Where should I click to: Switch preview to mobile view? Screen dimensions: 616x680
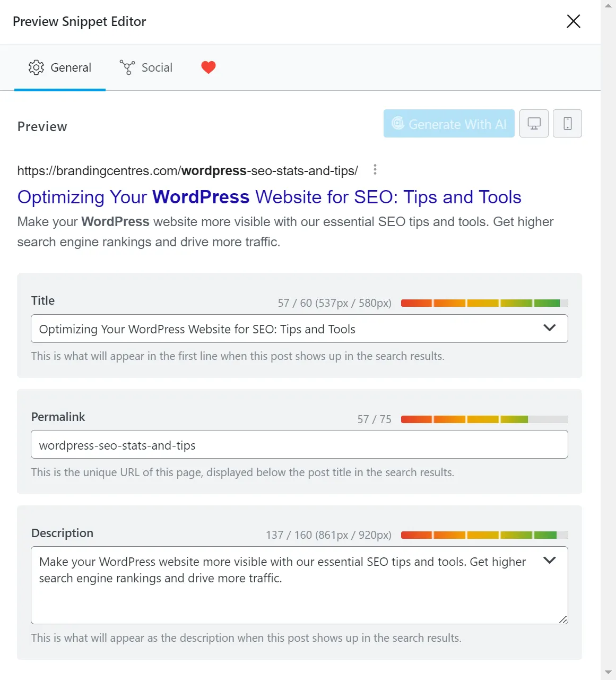pos(567,123)
